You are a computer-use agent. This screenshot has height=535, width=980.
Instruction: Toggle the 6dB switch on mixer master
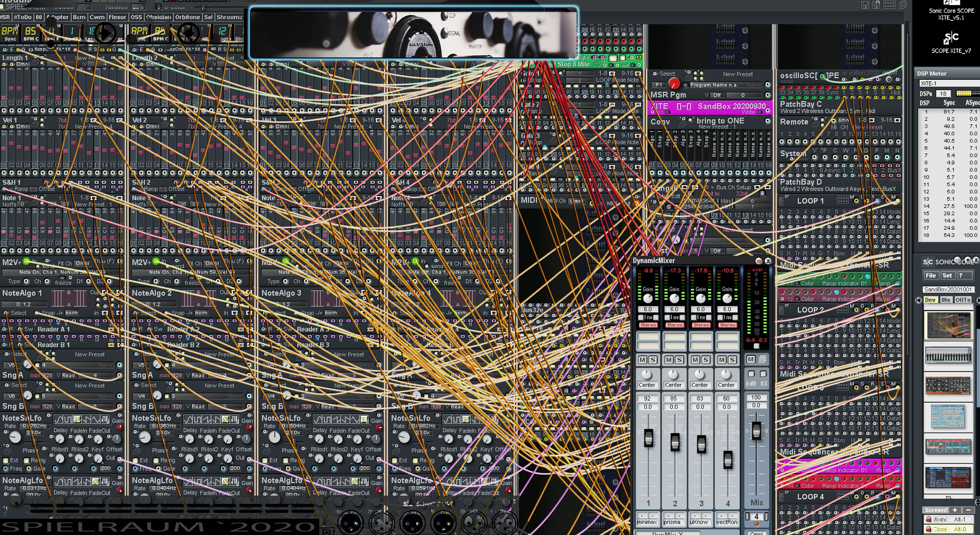click(x=751, y=374)
